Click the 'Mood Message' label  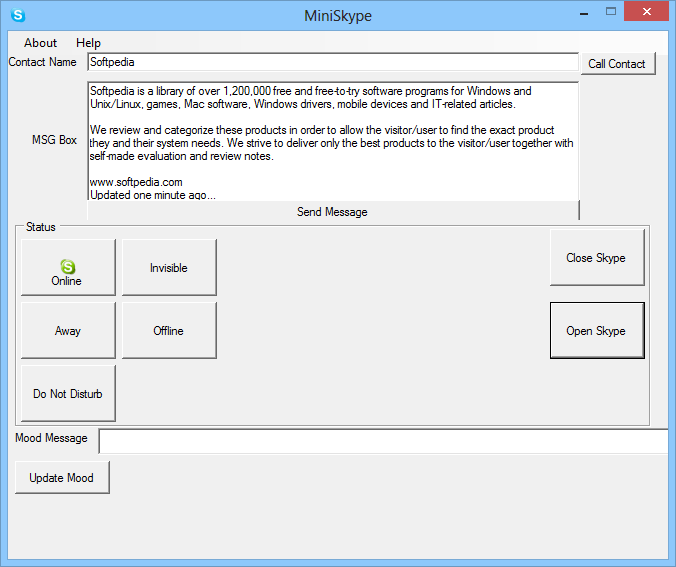(51, 438)
